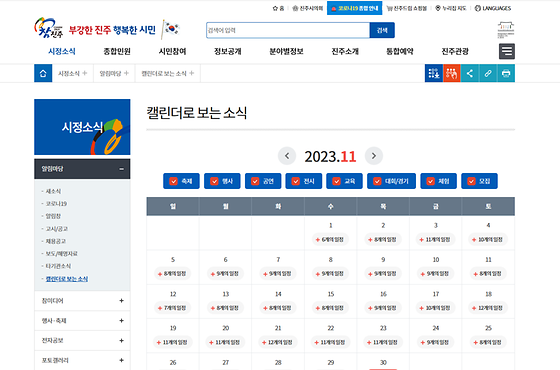Click the orange people icon
Image resolution: width=560 pixels, height=370 pixels.
point(452,73)
